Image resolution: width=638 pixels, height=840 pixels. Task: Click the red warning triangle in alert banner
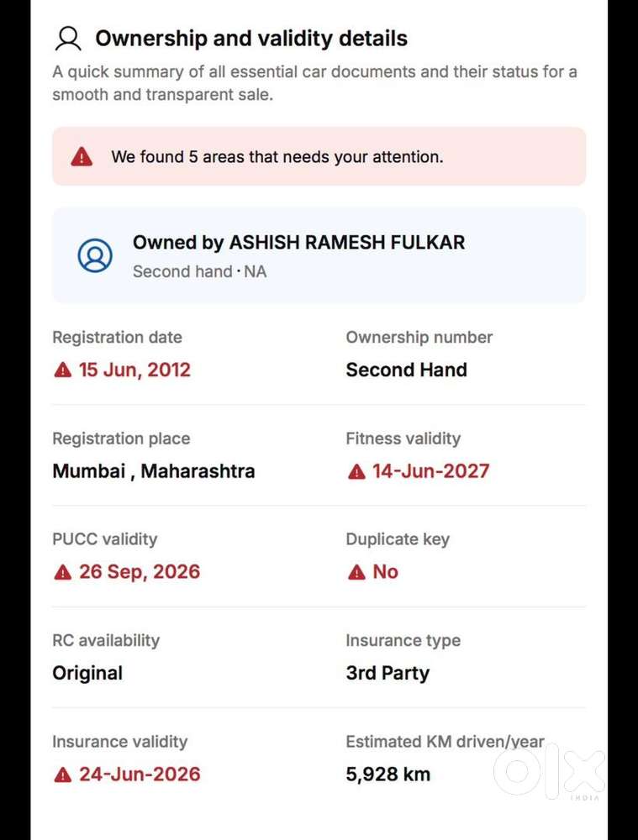click(82, 156)
